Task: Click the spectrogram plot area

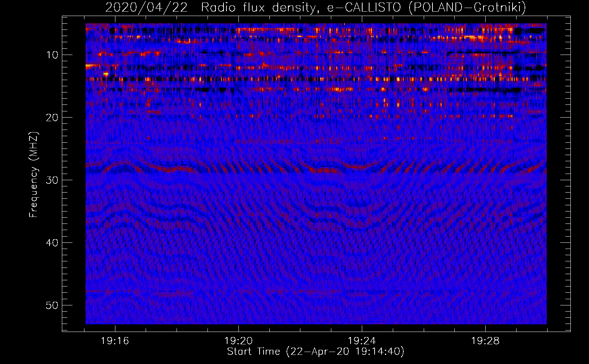Action: (316, 174)
